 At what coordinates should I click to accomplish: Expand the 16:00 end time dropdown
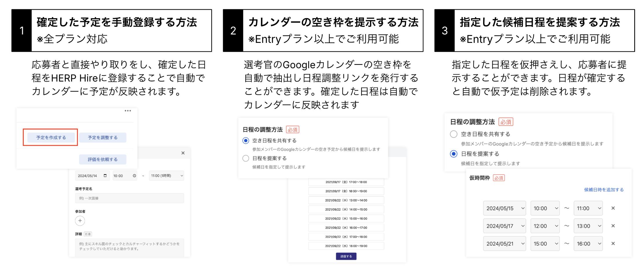point(588,244)
